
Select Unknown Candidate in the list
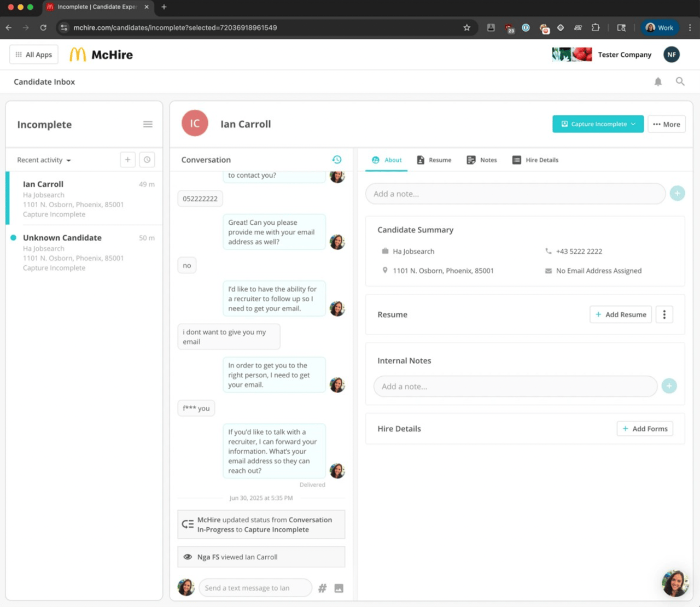[84, 253]
